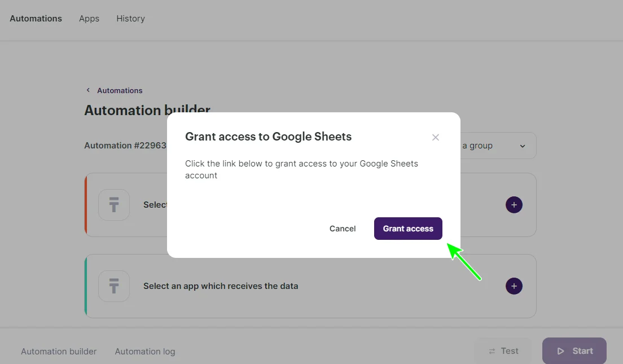Click the back chevron beside Automations

(88, 90)
